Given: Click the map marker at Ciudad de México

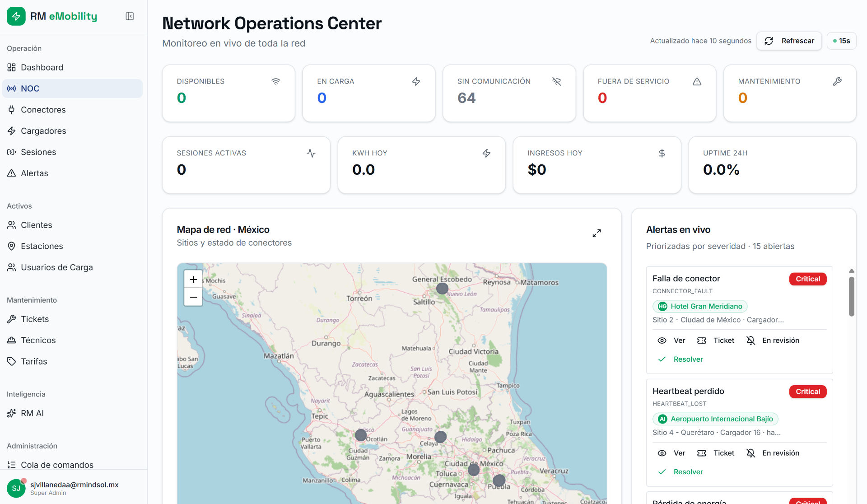Looking at the screenshot, I should (x=474, y=470).
